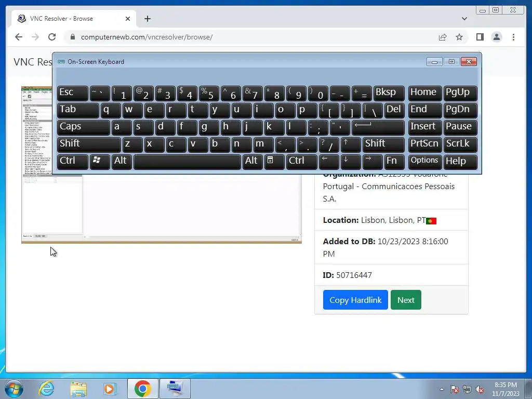
Task: Launch Internet Explorer from taskbar
Action: (x=46, y=389)
